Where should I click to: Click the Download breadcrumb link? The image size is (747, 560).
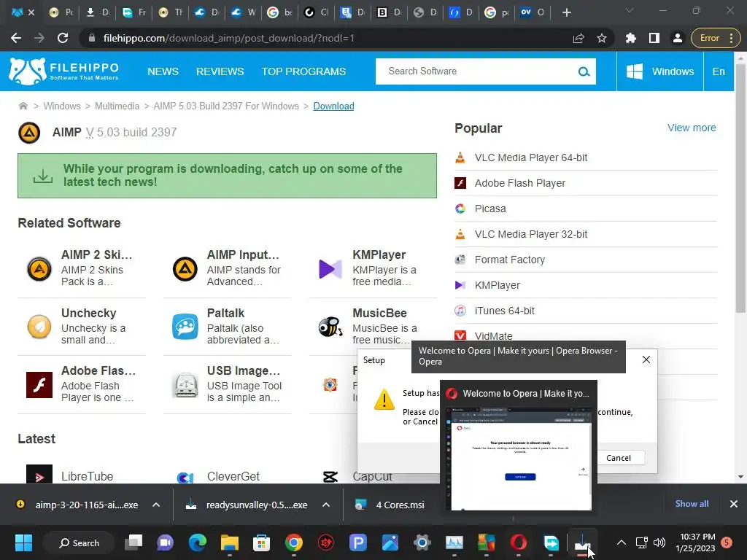click(333, 106)
